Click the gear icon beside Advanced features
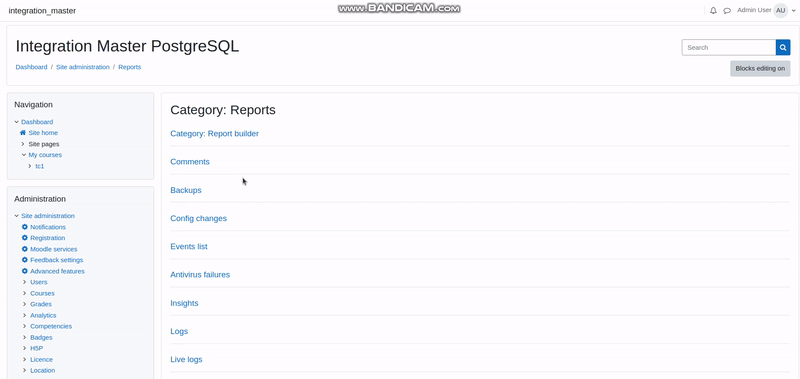This screenshot has height=379, width=800. click(24, 271)
